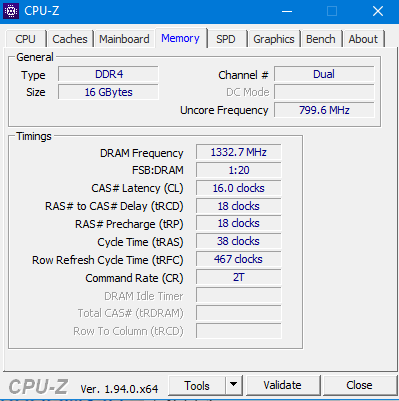The height and width of the screenshot is (401, 399).
Task: Open the CPU tab
Action: click(x=25, y=39)
